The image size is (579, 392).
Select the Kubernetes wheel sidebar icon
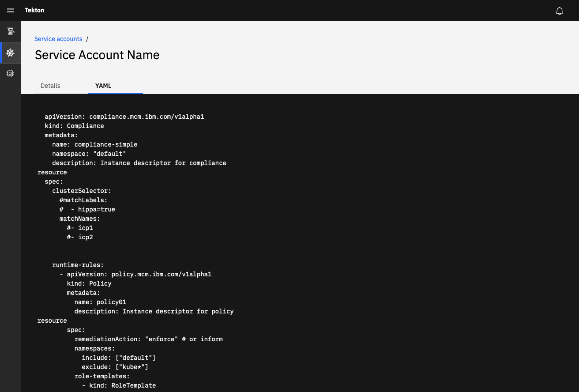point(11,53)
